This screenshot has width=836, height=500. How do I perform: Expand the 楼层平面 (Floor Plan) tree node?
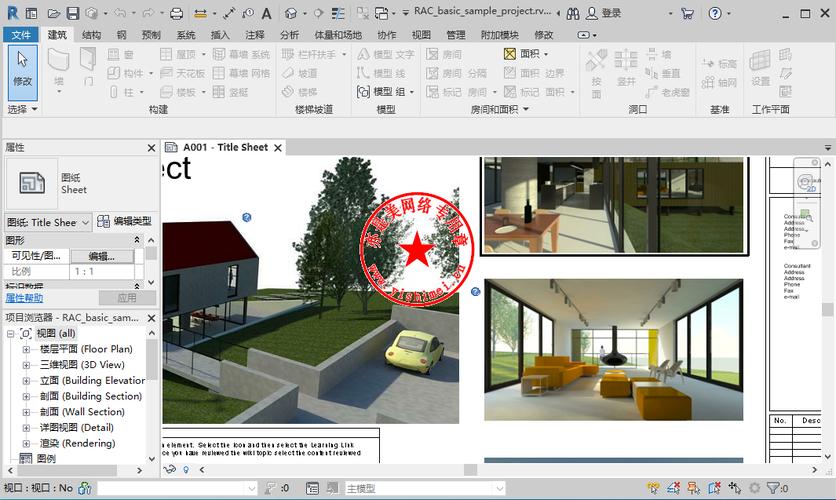tap(26, 349)
